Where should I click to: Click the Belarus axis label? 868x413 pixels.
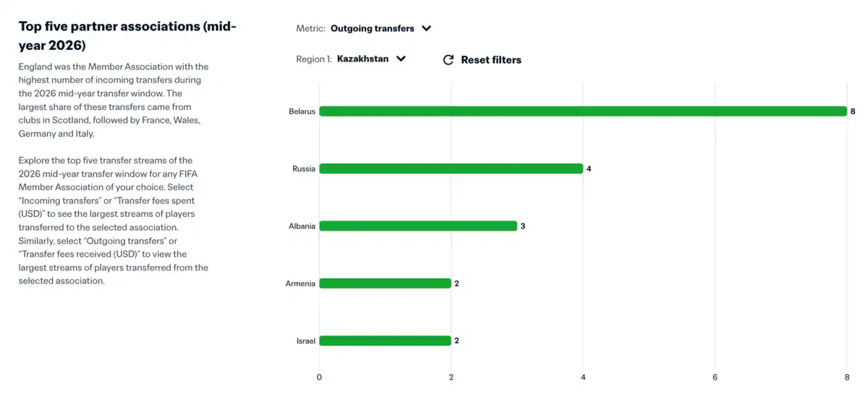click(x=302, y=111)
